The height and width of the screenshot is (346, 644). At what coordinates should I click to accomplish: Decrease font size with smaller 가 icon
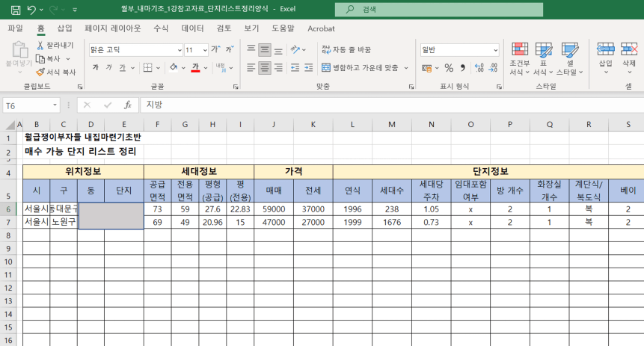pos(229,49)
